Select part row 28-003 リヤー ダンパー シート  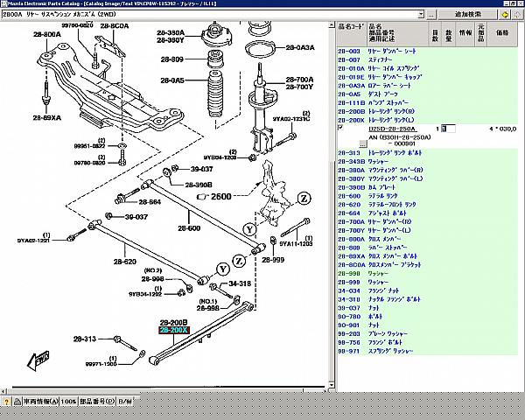[x=427, y=52]
